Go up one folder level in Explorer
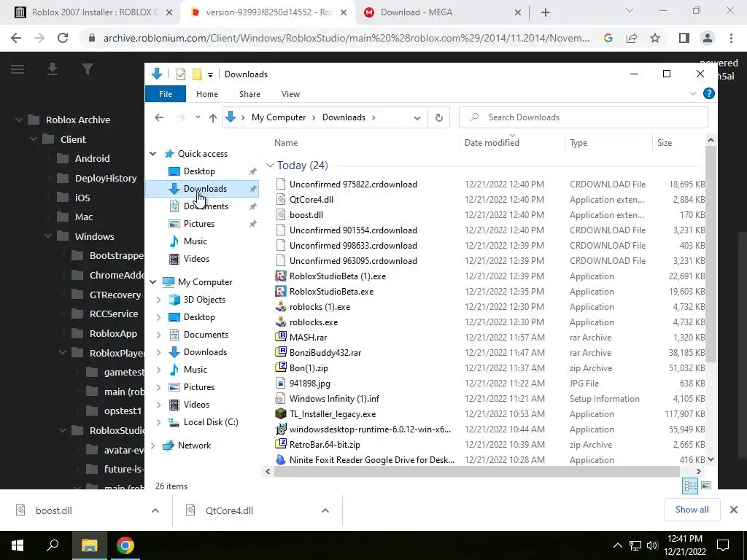Viewport: 747px width, 560px height. click(x=213, y=117)
